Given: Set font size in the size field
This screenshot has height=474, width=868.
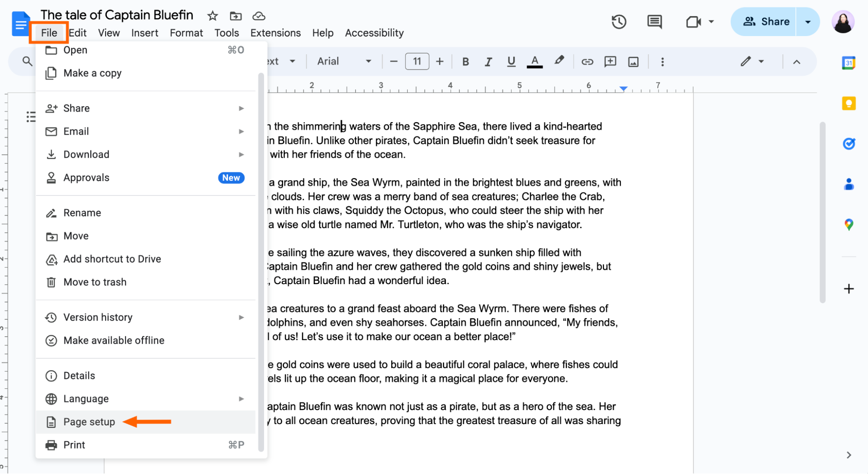Looking at the screenshot, I should [417, 61].
